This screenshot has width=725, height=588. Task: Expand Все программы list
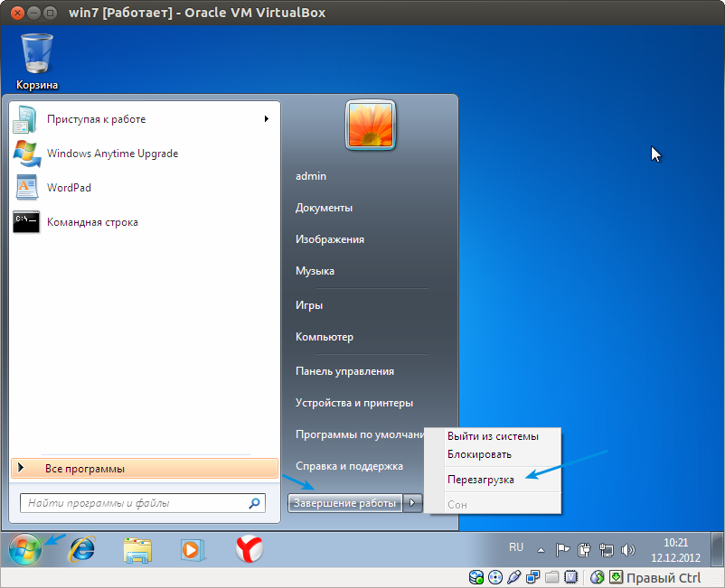(145, 469)
